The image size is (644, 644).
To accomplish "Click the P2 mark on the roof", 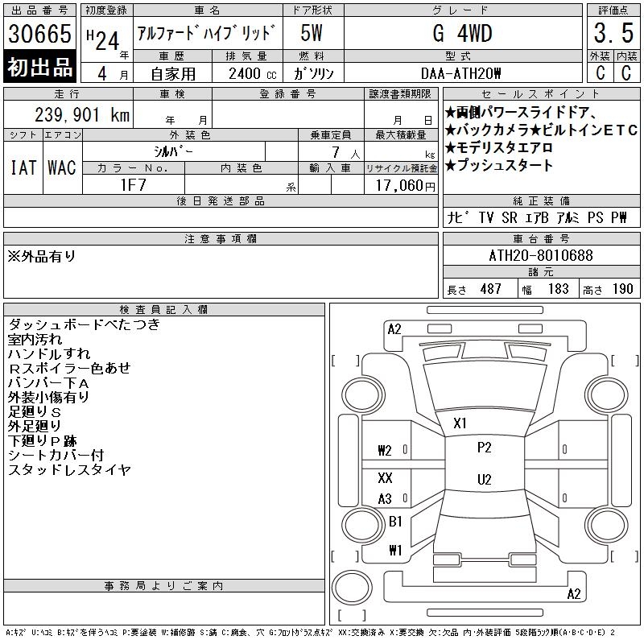I will [x=484, y=448].
